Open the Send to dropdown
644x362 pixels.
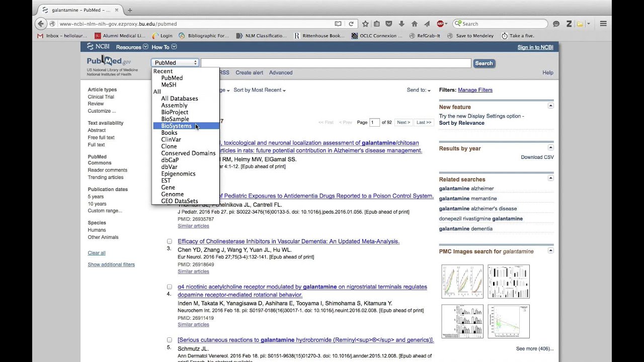419,90
